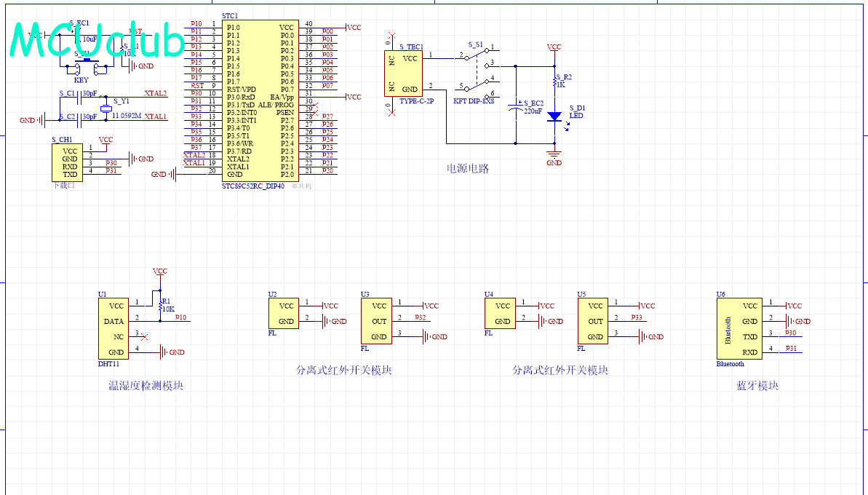Click the 电源电路 text label

coord(468,168)
